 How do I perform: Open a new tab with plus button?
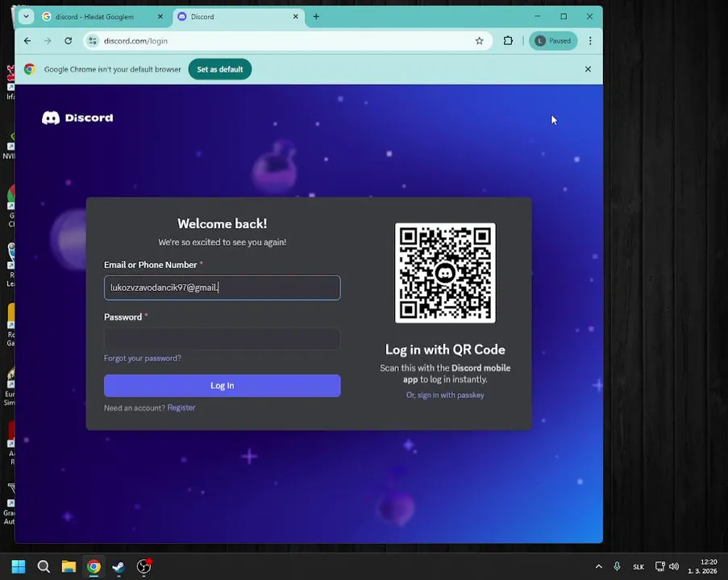click(x=316, y=17)
